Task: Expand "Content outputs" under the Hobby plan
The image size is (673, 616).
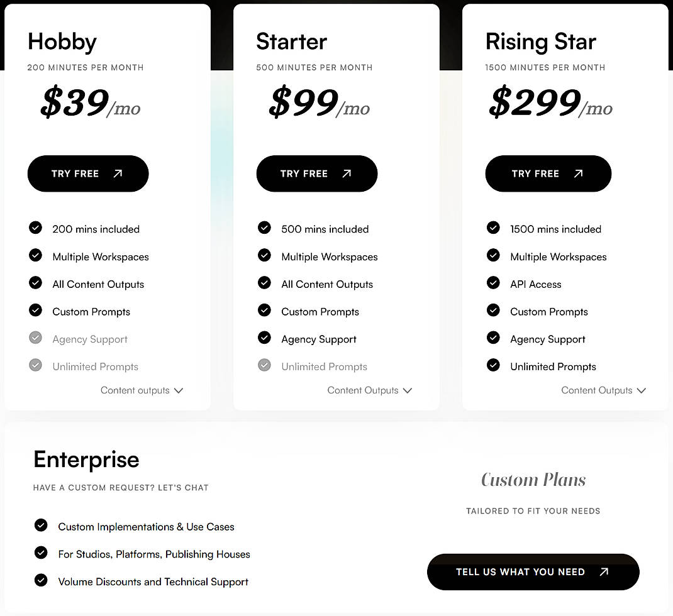Action: (142, 390)
